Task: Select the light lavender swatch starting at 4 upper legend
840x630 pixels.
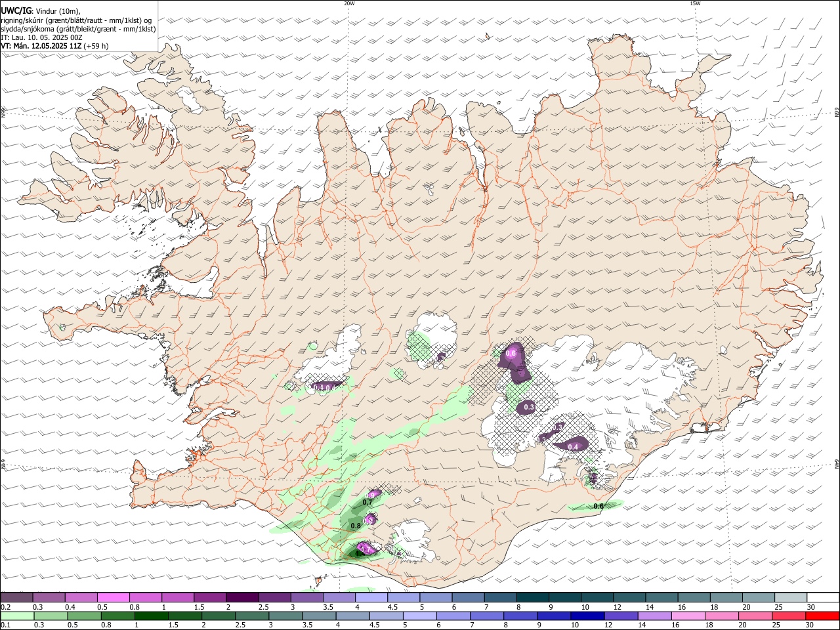Action: tap(371, 597)
